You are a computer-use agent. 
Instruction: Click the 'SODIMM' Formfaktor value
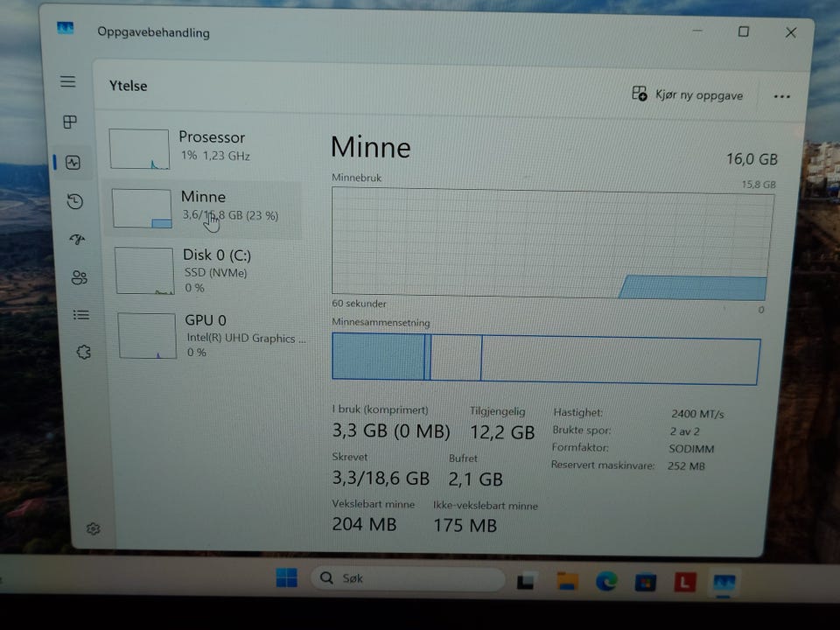[x=691, y=449]
